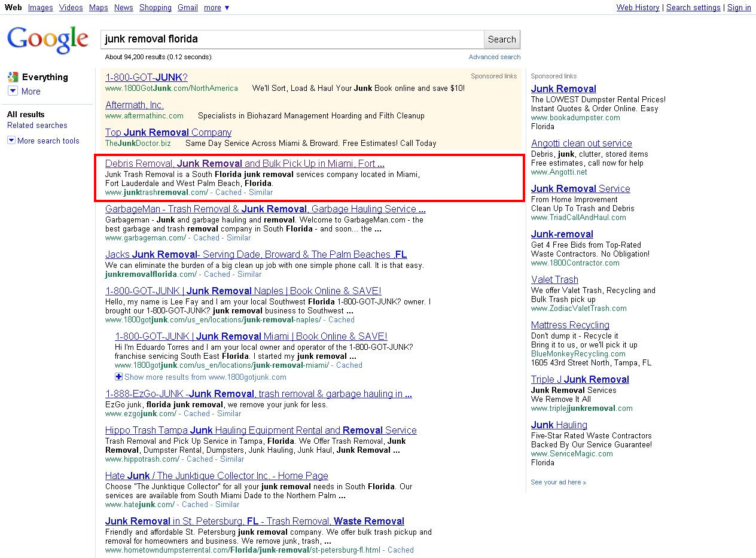Expand plus icon for more 1800gotjunk results
Image resolution: width=756 pixels, height=558 pixels.
[118, 377]
